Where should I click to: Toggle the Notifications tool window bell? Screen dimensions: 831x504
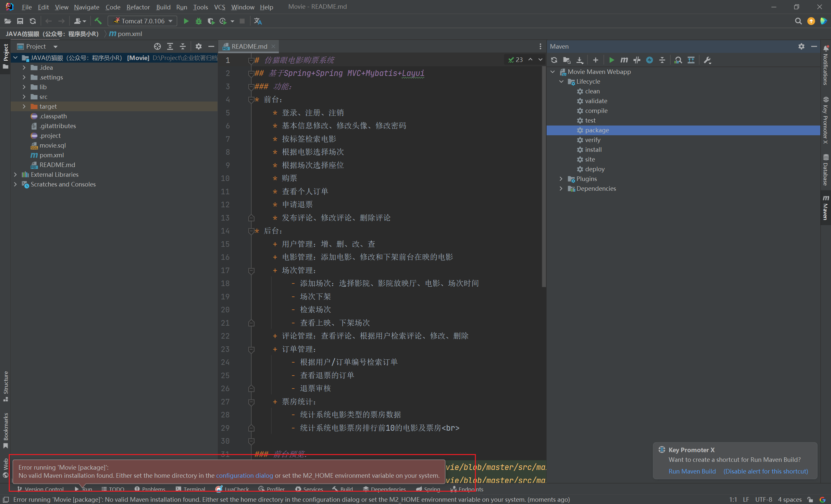(825, 65)
